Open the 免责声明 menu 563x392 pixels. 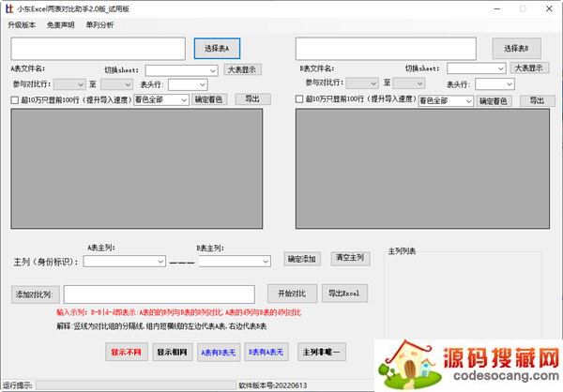(x=61, y=24)
